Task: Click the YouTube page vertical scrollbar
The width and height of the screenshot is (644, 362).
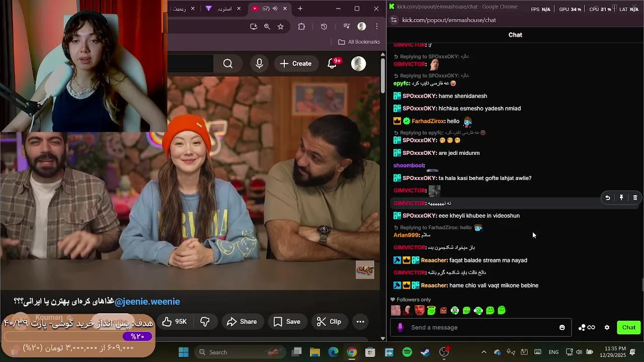Action: (383, 75)
